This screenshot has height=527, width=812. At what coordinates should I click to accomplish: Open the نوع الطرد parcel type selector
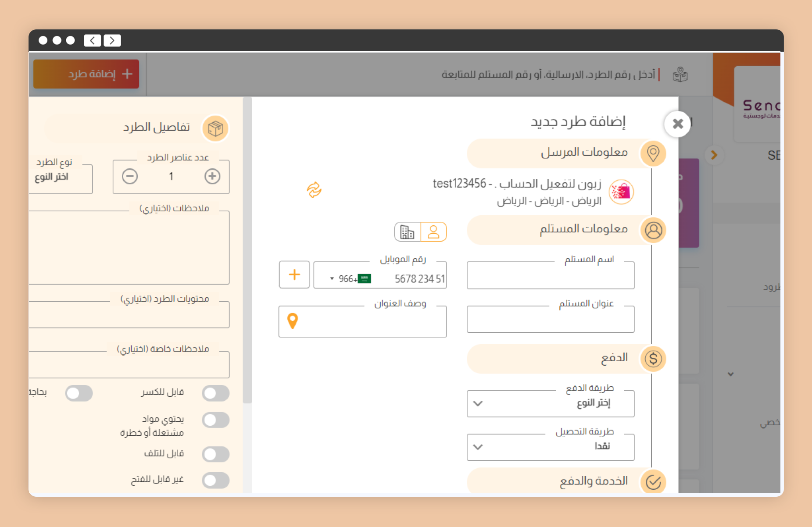(61, 178)
